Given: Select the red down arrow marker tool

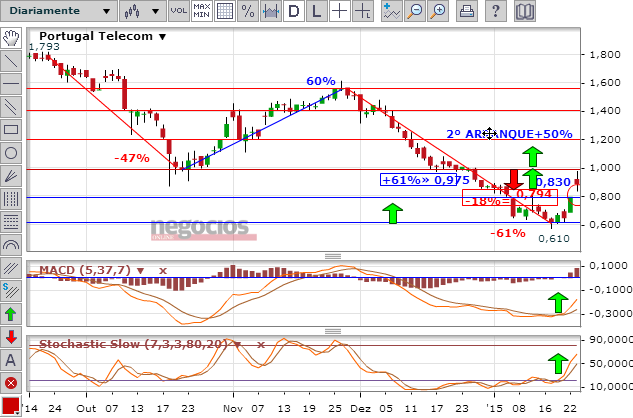Looking at the screenshot, I should pos(11,337).
